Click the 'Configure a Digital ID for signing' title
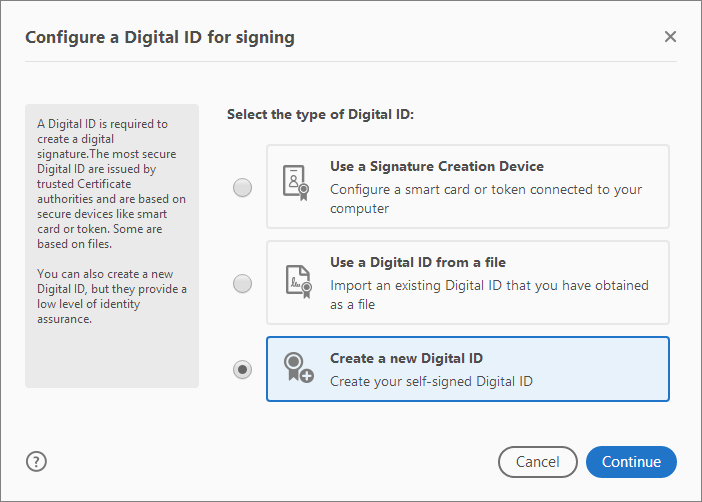The width and height of the screenshot is (702, 502). coord(159,38)
